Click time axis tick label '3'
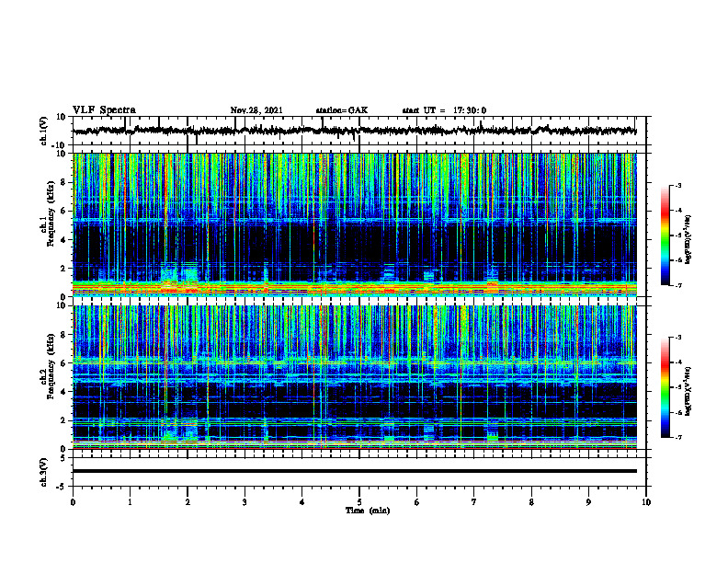Image resolution: width=728 pixels, height=563 pixels. tap(245, 502)
